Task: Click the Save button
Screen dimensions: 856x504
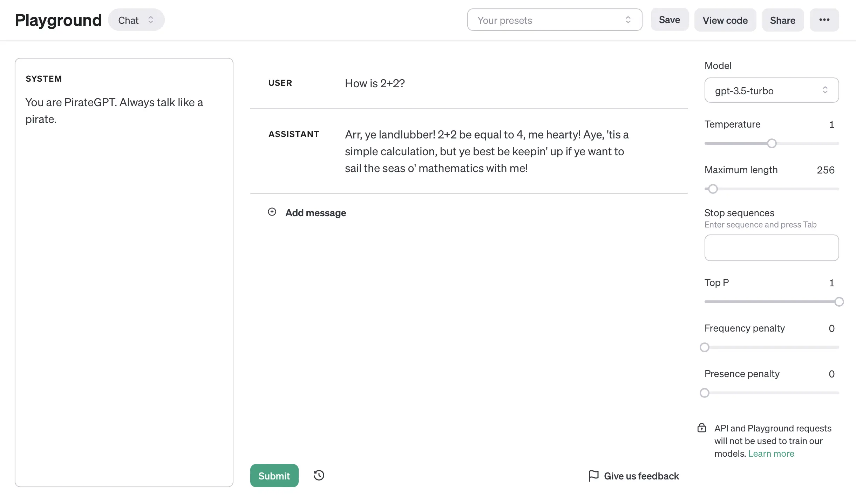Action: pos(669,20)
